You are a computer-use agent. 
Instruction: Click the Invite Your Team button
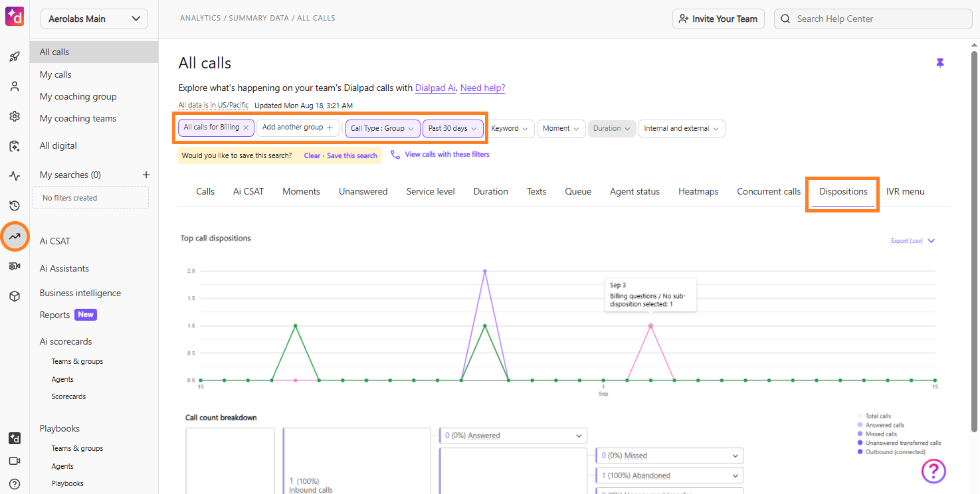(718, 19)
